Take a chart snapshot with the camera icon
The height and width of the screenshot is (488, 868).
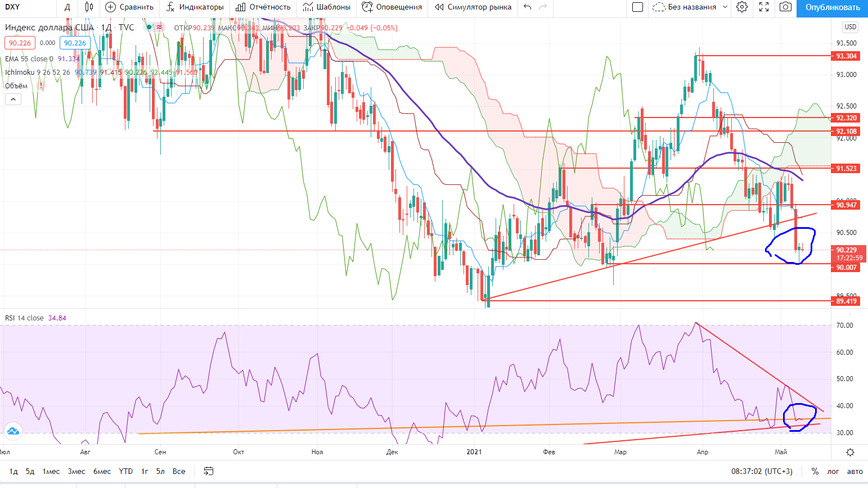[785, 7]
